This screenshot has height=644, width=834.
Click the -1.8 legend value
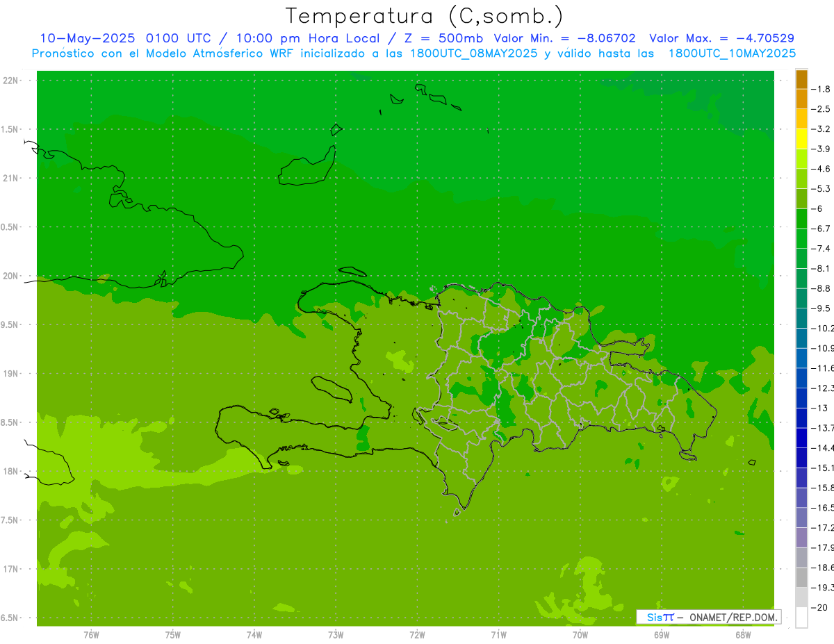[x=822, y=89]
